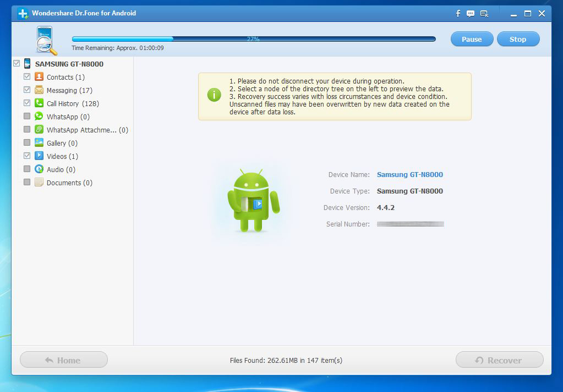563x392 pixels.
Task: Toggle the SAMSUNG GT-N8000 device checkbox
Action: (17, 63)
